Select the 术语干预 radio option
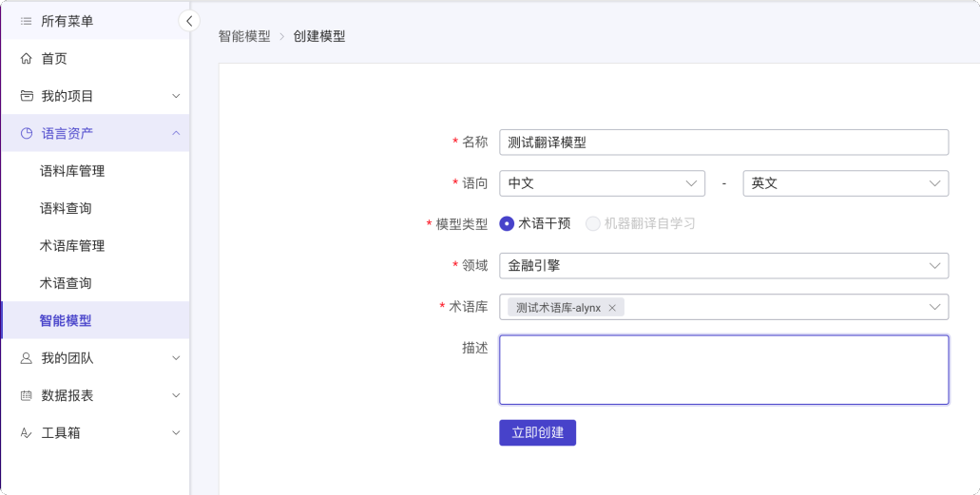980x495 pixels. tap(507, 223)
